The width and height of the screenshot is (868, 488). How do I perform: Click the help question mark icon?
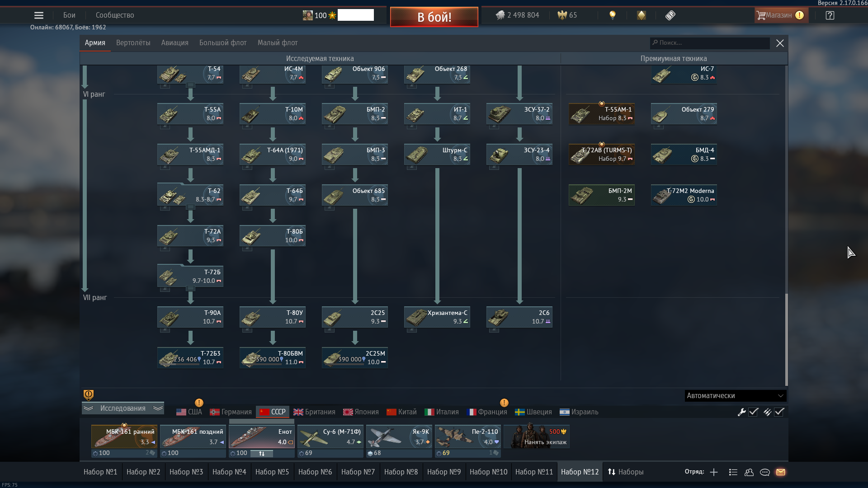pyautogui.click(x=830, y=15)
